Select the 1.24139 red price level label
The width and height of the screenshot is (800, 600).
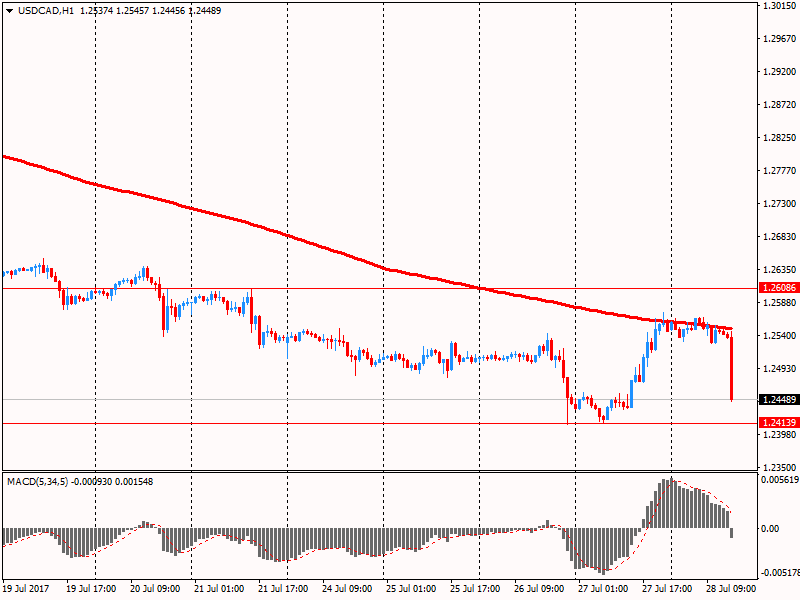point(779,422)
